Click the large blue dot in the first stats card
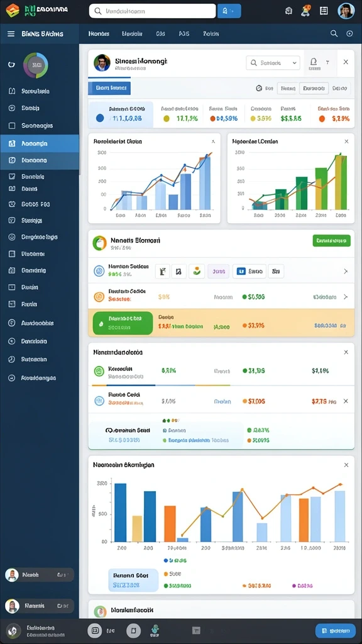This screenshot has height=644, width=362. click(x=100, y=118)
